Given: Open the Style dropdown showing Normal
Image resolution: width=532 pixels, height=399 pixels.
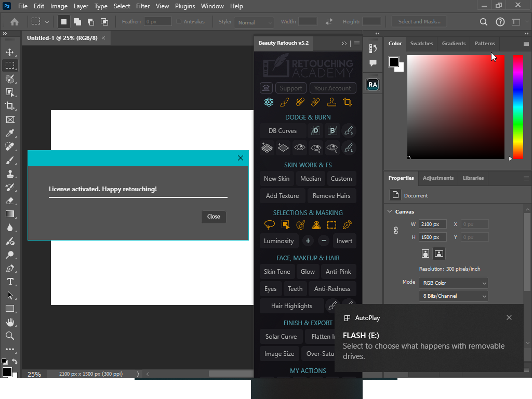Looking at the screenshot, I should [254, 22].
